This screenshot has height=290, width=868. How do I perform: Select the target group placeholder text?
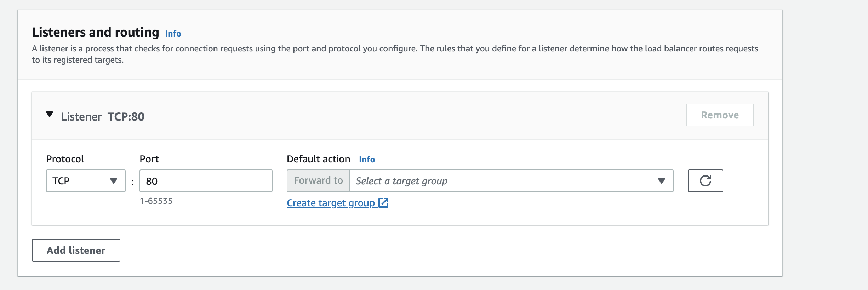[x=401, y=181]
